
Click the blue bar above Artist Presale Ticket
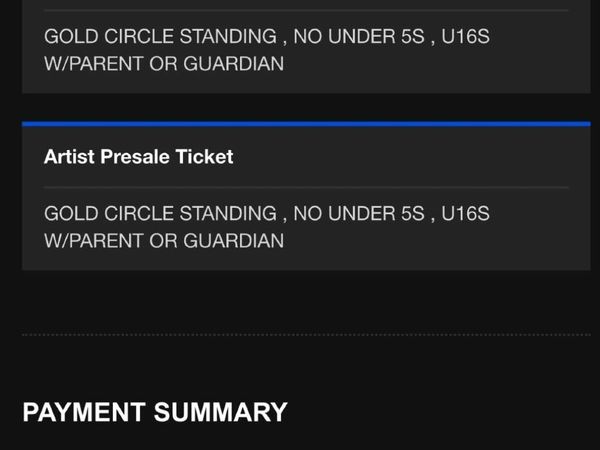point(306,124)
